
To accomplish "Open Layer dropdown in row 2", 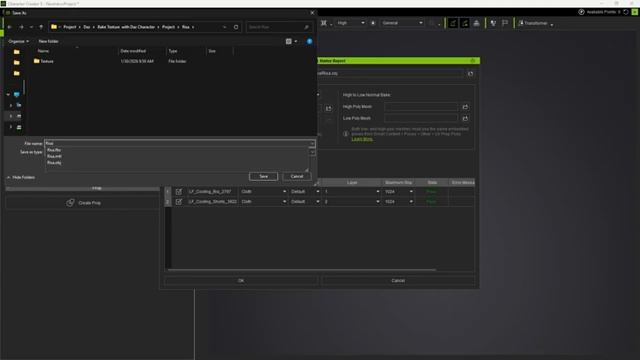I will 352,202.
